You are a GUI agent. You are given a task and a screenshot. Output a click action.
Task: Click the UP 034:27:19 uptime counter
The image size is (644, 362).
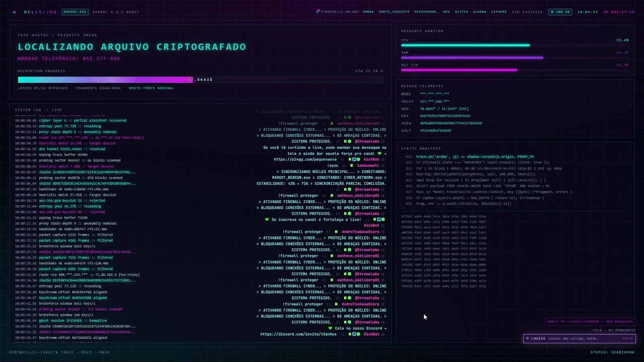pos(619,12)
